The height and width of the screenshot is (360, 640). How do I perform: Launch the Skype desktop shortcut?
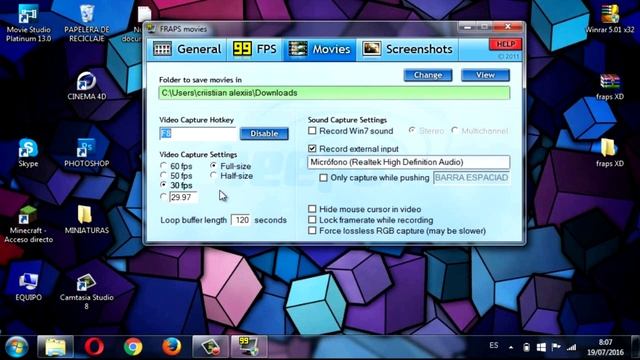28,153
